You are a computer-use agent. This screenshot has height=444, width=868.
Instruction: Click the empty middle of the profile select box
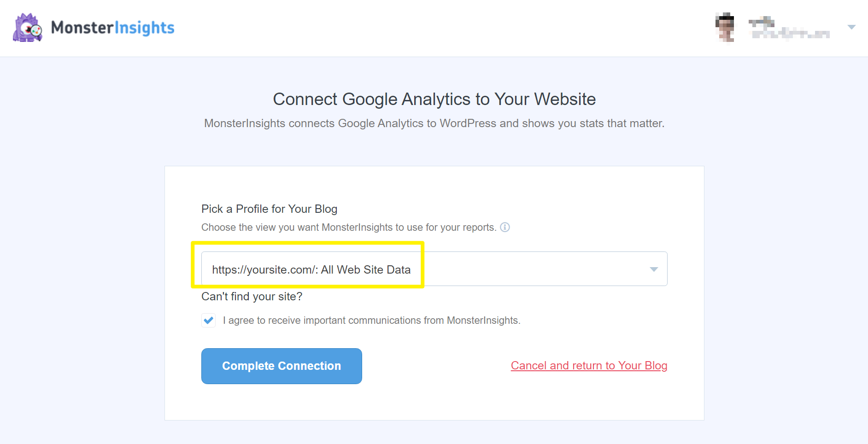pyautogui.click(x=534, y=269)
